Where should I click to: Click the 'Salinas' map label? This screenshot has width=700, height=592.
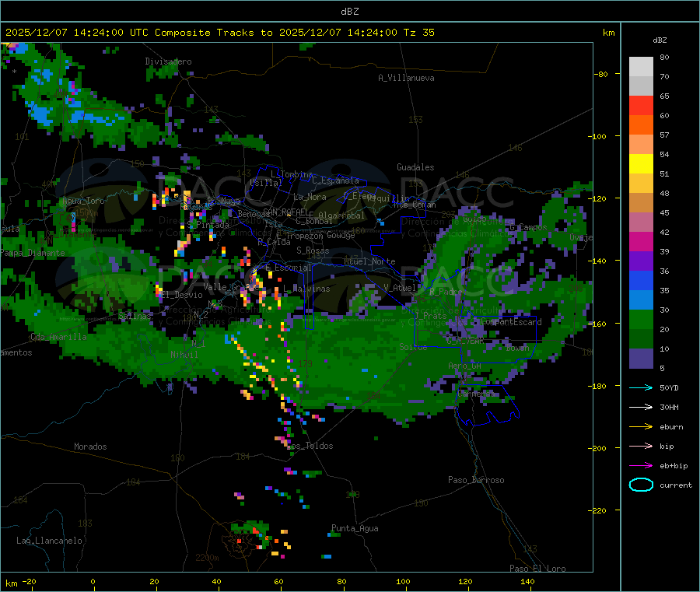135,316
